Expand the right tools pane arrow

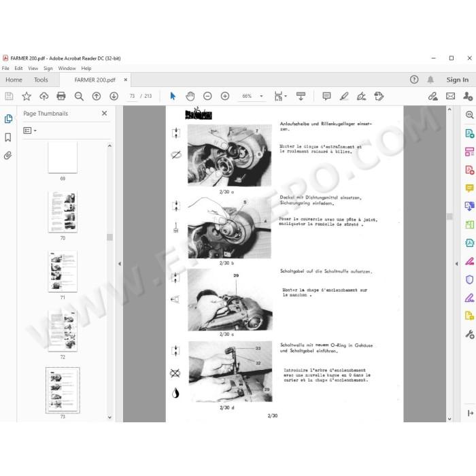click(x=456, y=264)
